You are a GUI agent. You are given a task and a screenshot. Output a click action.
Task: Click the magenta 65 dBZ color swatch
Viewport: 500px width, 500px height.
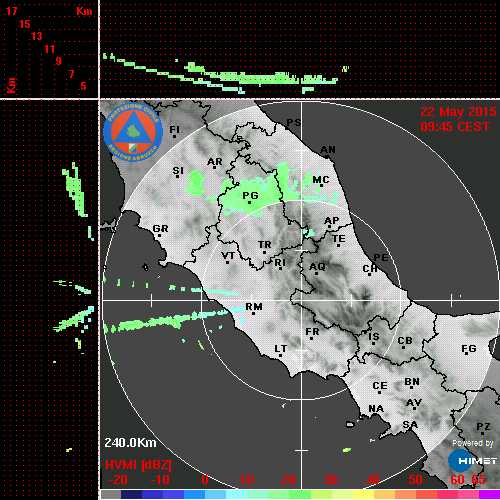489,494
